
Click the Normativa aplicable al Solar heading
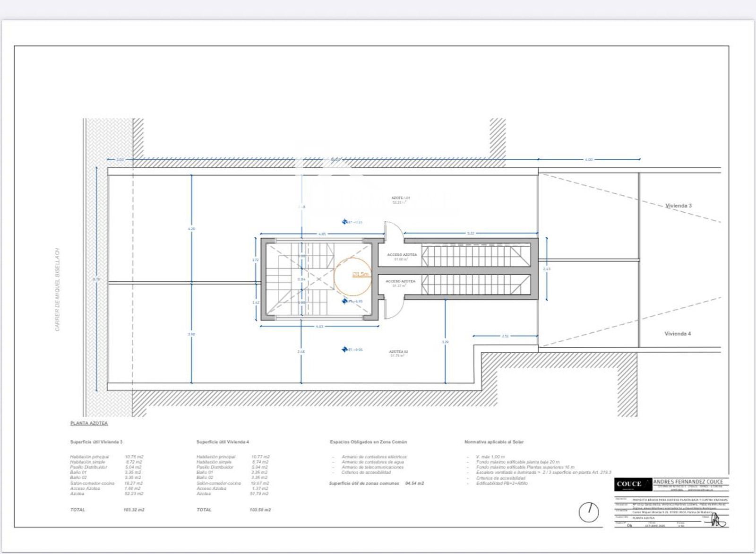coord(494,442)
